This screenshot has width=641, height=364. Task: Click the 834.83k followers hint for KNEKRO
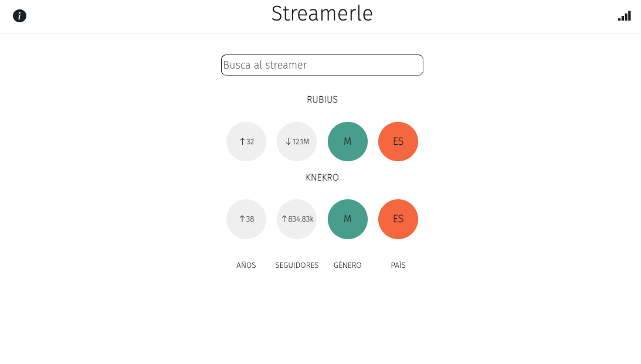tap(296, 219)
